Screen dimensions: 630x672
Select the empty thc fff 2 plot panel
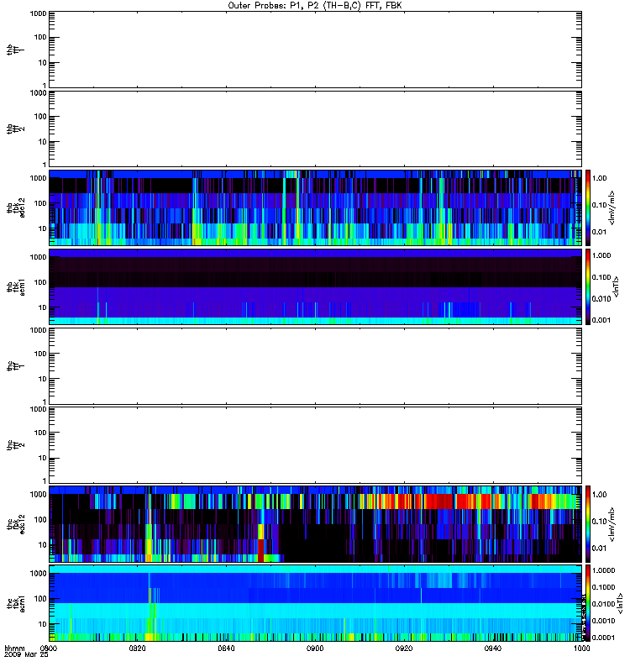click(x=315, y=445)
